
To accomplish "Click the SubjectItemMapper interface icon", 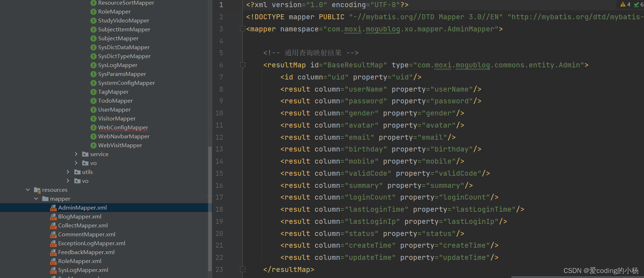I will (94, 30).
